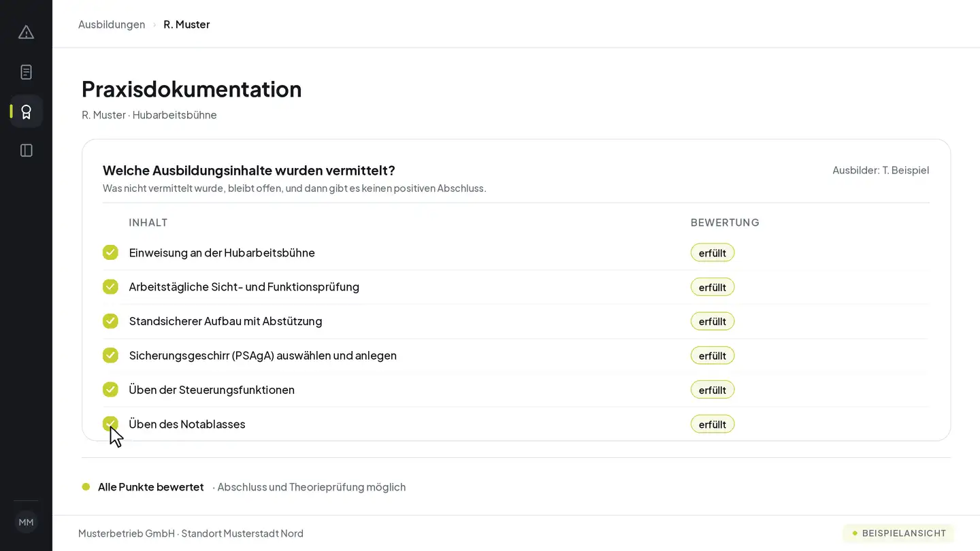Click the Einweisung an der Hubarbeitsbühne label

[x=222, y=253]
